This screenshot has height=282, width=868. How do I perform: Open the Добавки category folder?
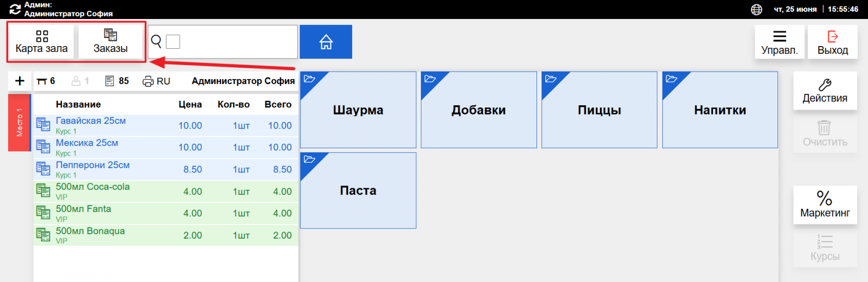coord(479,110)
